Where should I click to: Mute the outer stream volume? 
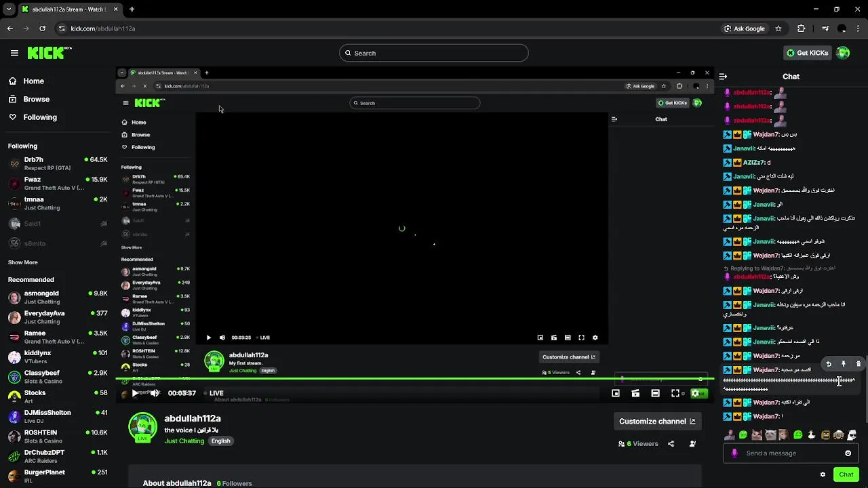pos(155,393)
